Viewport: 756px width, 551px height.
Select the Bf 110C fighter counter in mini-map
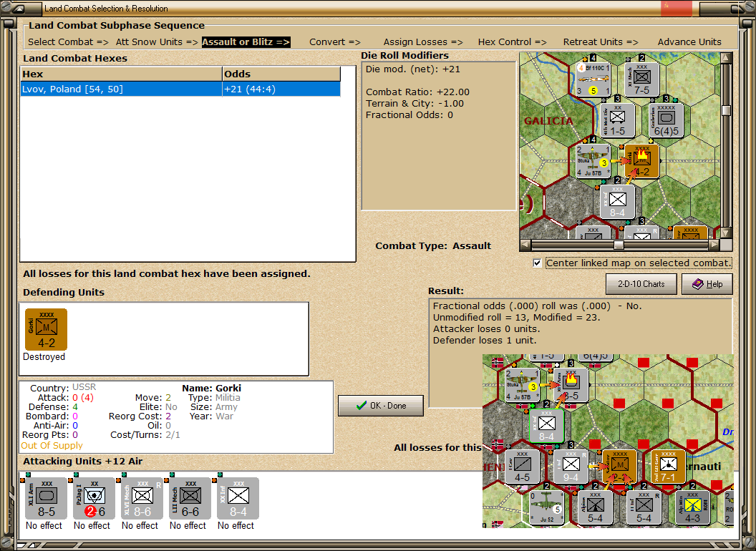(x=594, y=79)
